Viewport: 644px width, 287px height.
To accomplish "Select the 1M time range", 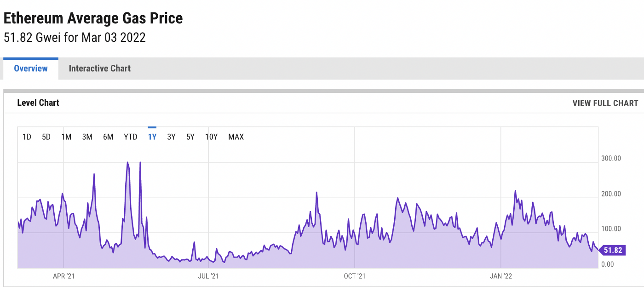I will [x=66, y=137].
